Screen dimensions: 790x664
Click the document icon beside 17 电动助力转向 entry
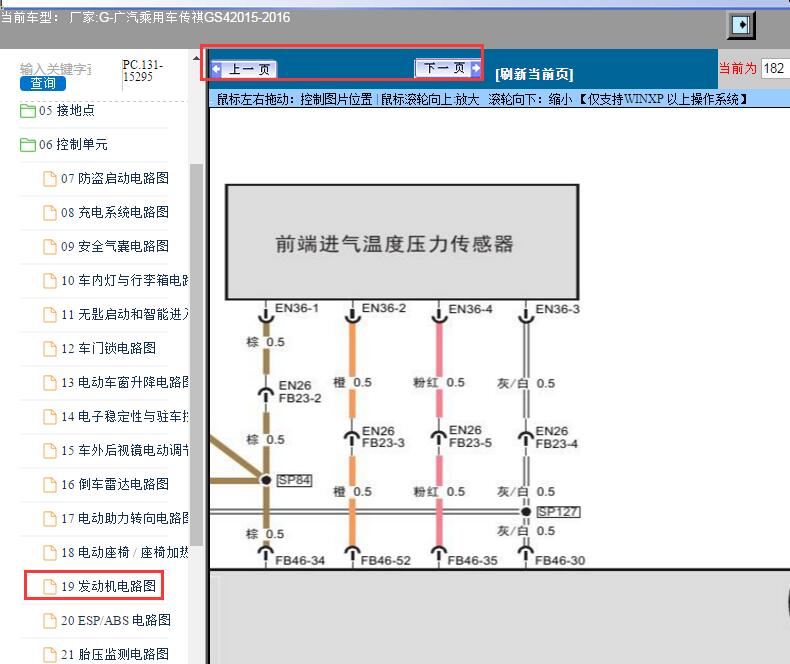(49, 519)
